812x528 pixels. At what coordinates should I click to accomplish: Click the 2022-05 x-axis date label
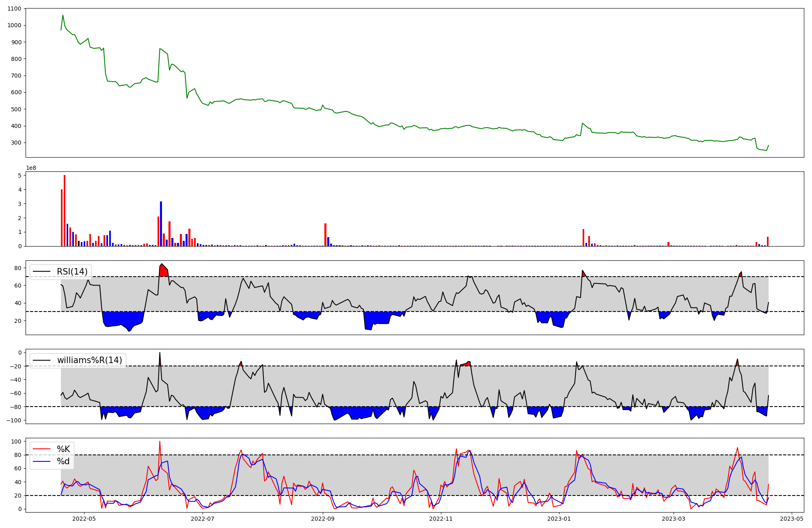click(84, 519)
